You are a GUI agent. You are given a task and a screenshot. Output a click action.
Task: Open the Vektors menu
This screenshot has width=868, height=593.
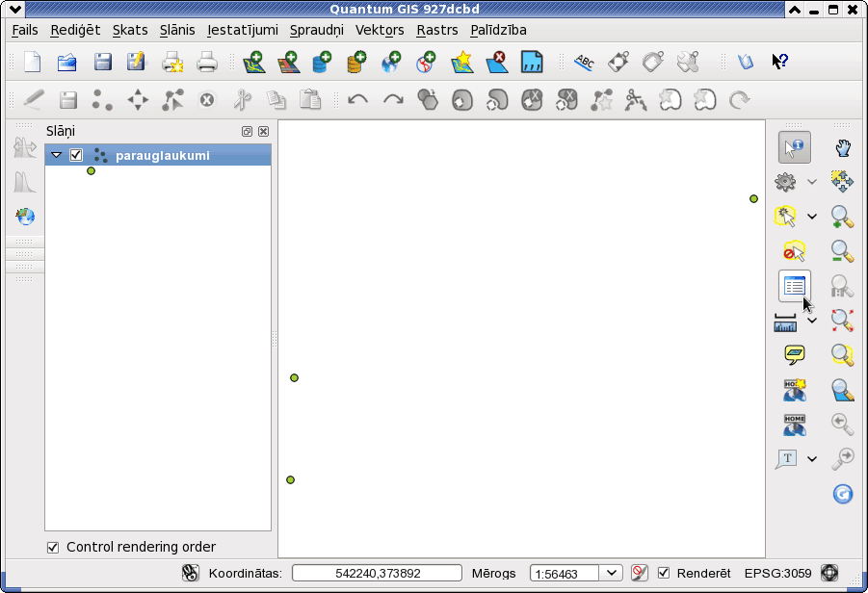click(380, 30)
